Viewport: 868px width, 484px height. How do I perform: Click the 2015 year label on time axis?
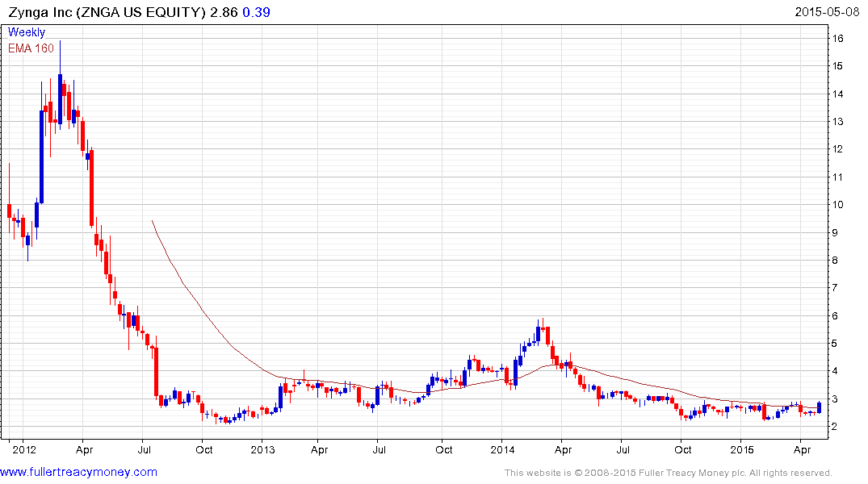[x=742, y=449]
